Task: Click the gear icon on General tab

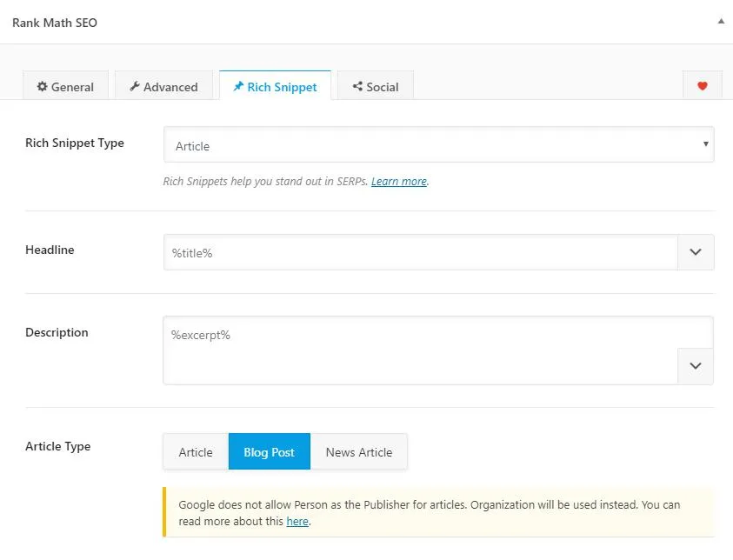Action: pyautogui.click(x=42, y=87)
